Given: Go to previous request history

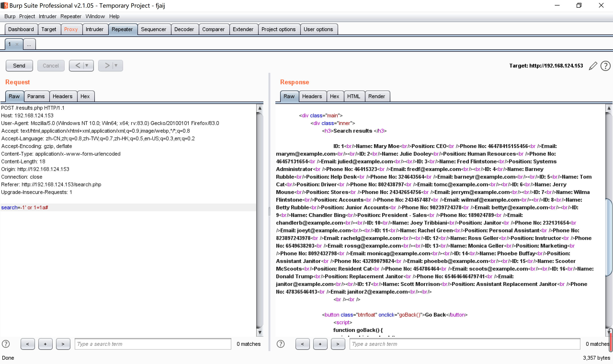Looking at the screenshot, I should [78, 65].
